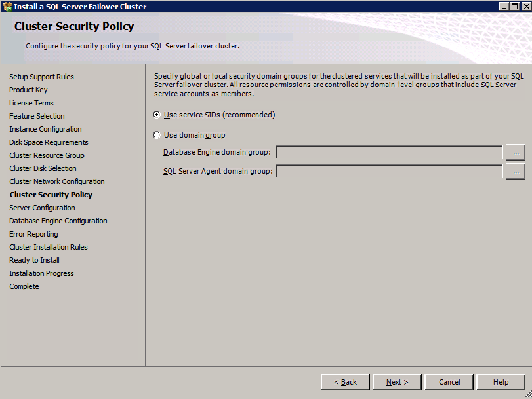Close the installer window

tap(525, 7)
